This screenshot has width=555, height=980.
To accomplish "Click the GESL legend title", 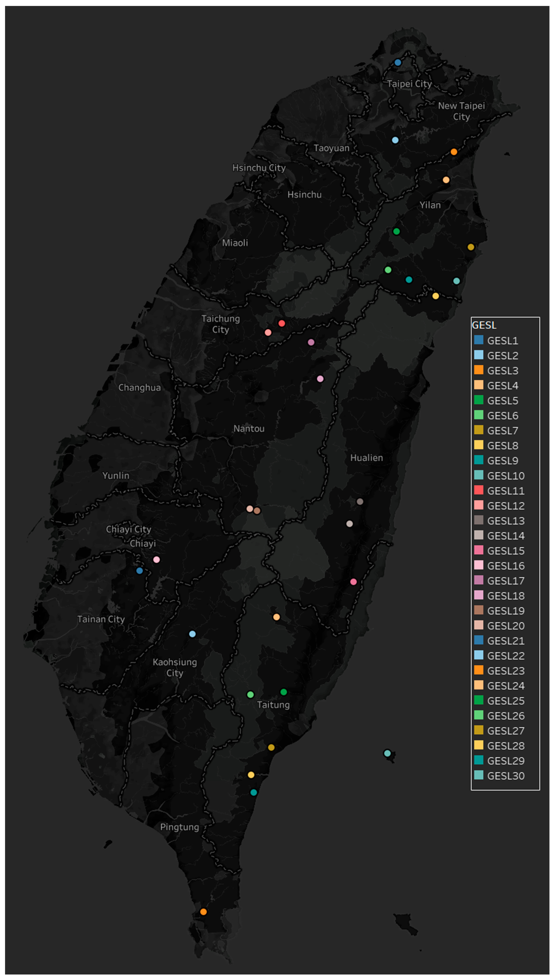I will click(x=484, y=325).
